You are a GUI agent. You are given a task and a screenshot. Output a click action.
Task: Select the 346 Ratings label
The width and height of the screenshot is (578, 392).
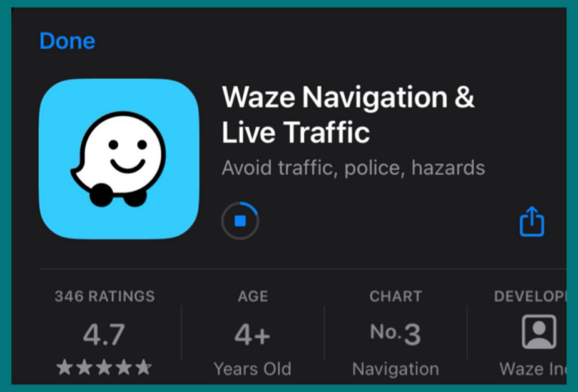tap(105, 296)
